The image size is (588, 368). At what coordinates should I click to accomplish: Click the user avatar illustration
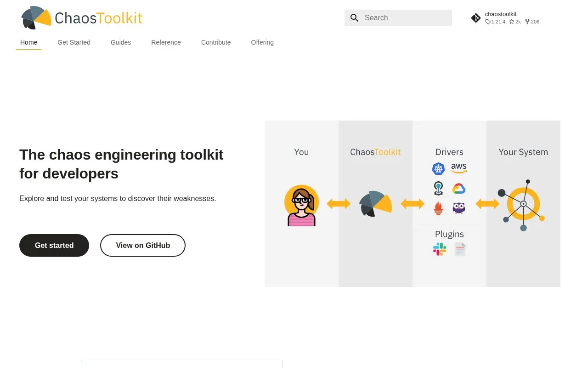point(301,205)
